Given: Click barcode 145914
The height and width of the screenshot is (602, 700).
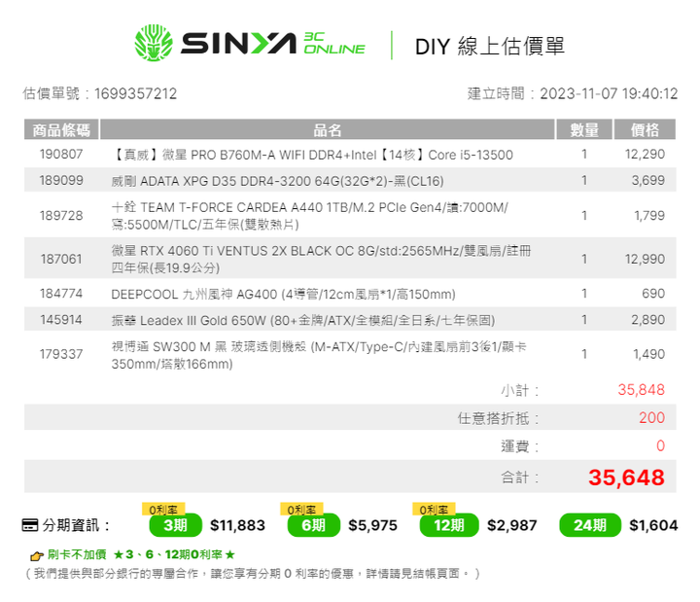Looking at the screenshot, I should click(61, 320).
